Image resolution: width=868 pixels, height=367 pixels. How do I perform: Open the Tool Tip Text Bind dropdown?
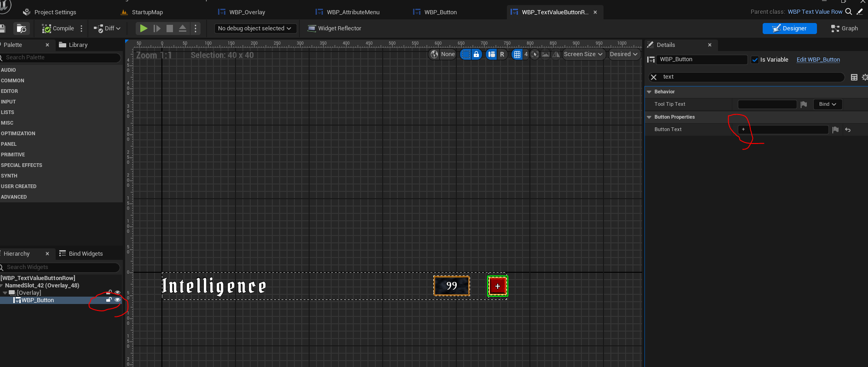(x=828, y=104)
